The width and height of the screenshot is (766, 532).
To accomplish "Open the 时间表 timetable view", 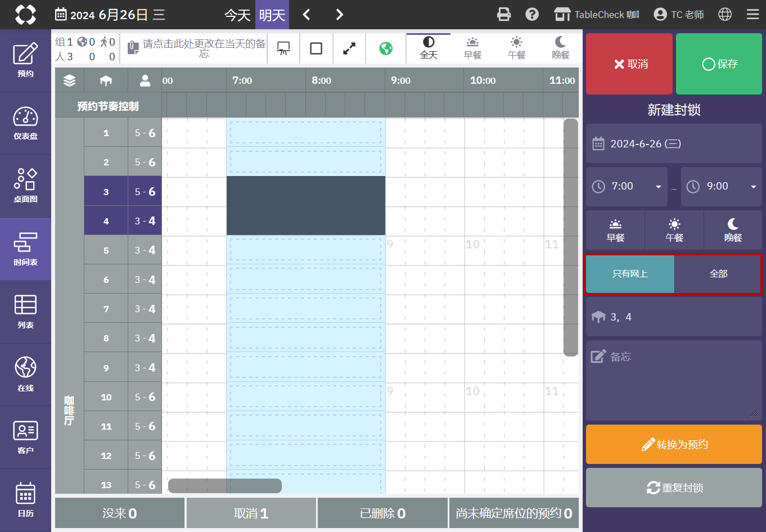I will click(x=25, y=249).
